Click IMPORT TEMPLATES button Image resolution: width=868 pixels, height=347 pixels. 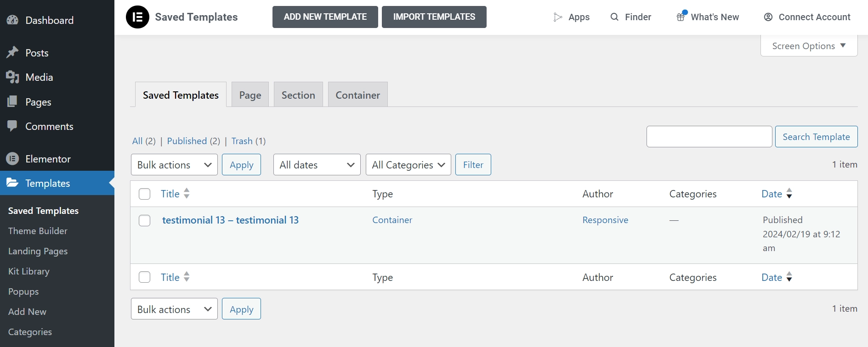click(434, 17)
